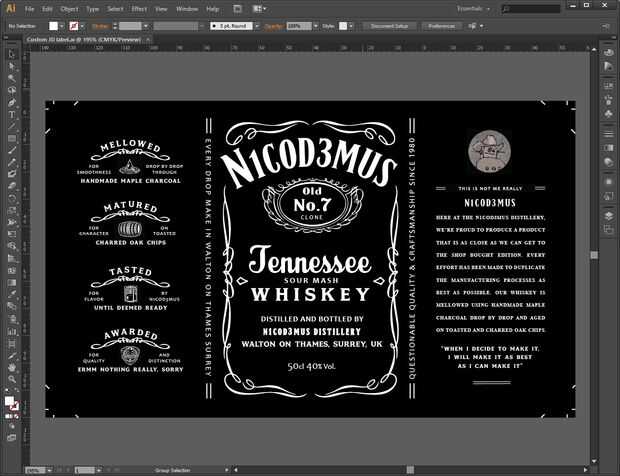Image resolution: width=620 pixels, height=476 pixels.
Task: Close the Custom JD label document tab
Action: [147, 40]
